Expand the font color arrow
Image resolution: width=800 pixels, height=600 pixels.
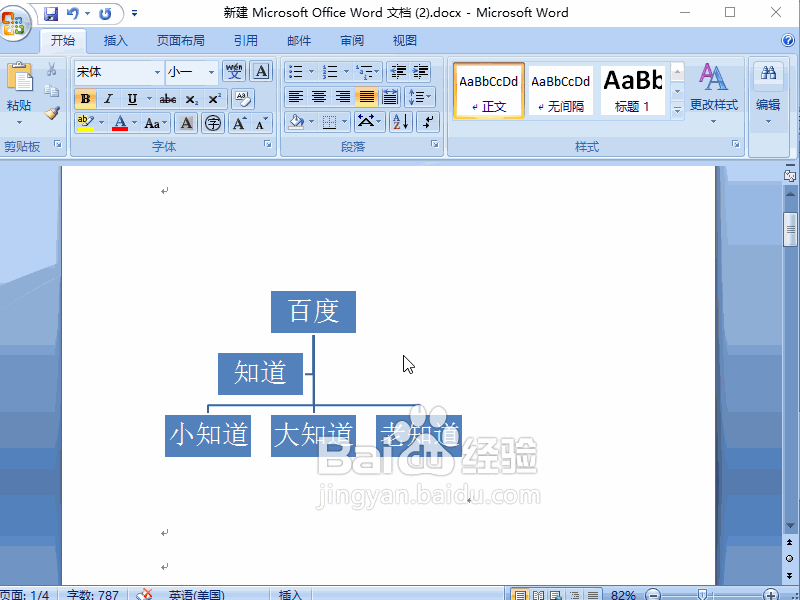coord(135,123)
